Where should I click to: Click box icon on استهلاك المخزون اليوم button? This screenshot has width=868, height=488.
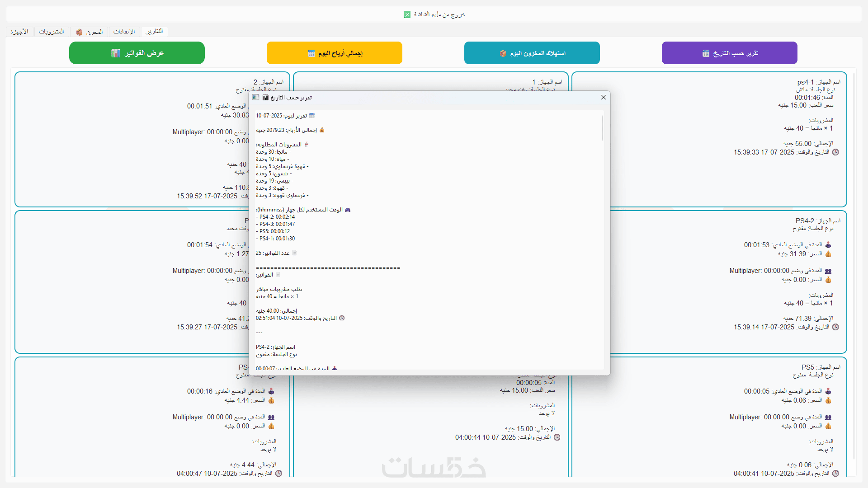click(x=503, y=53)
